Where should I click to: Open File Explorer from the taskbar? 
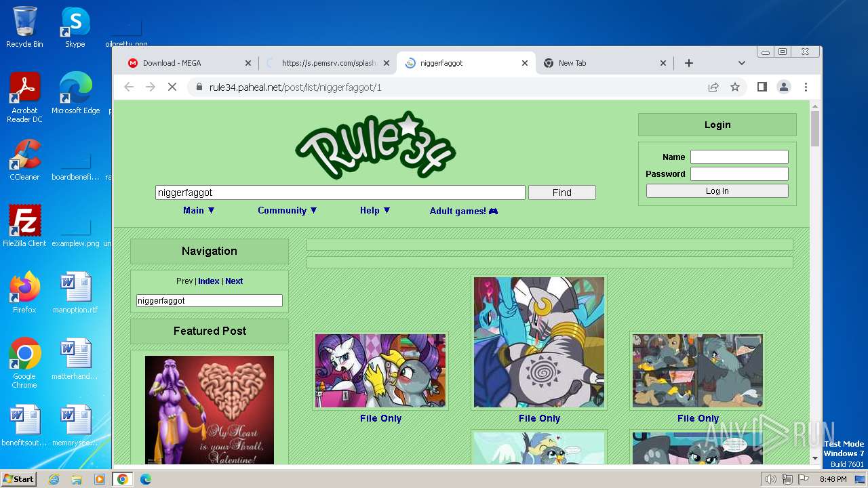77,479
